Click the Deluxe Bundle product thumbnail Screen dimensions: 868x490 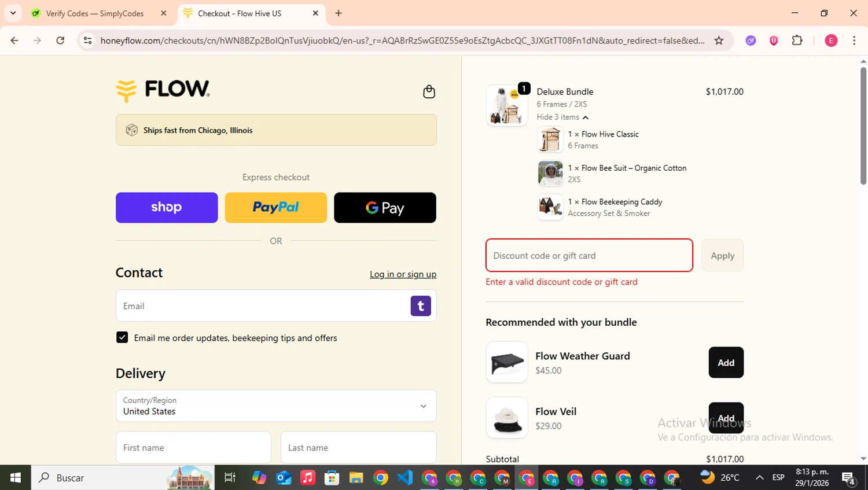[x=507, y=105]
